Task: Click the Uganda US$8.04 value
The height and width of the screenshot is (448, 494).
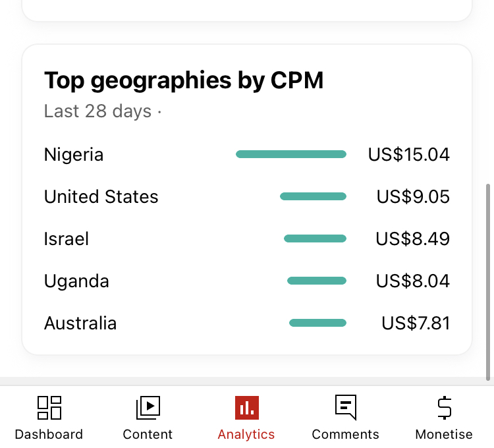Action: [x=413, y=281]
